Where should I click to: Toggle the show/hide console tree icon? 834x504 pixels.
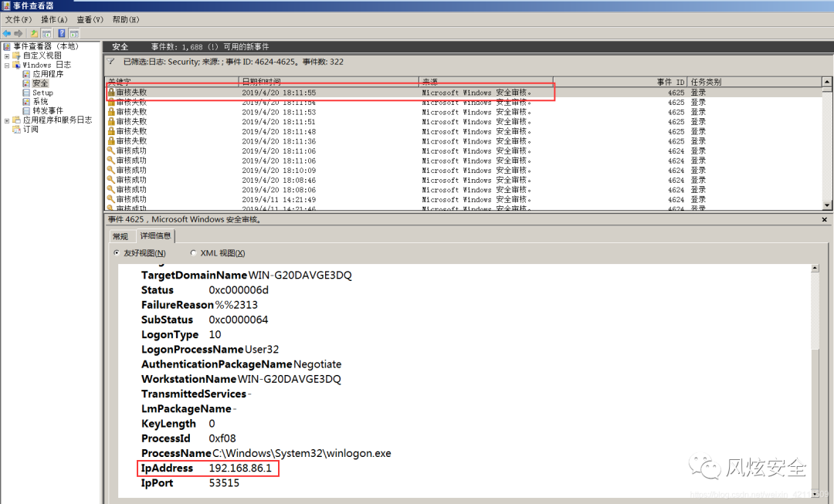pyautogui.click(x=47, y=33)
